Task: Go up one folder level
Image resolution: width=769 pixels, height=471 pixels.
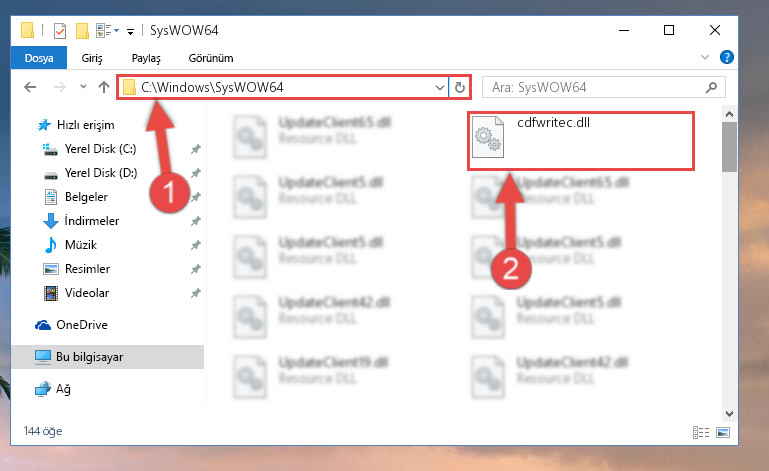Action: point(103,87)
